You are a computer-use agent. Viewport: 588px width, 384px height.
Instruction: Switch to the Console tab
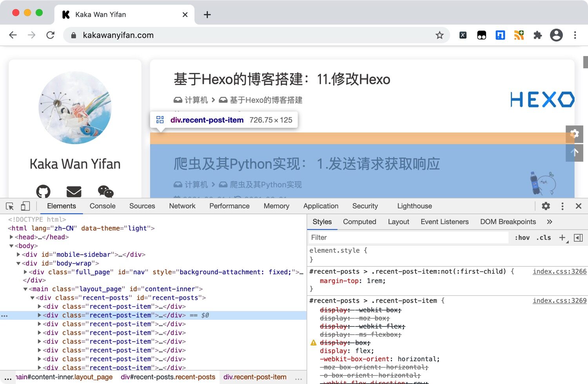(102, 206)
